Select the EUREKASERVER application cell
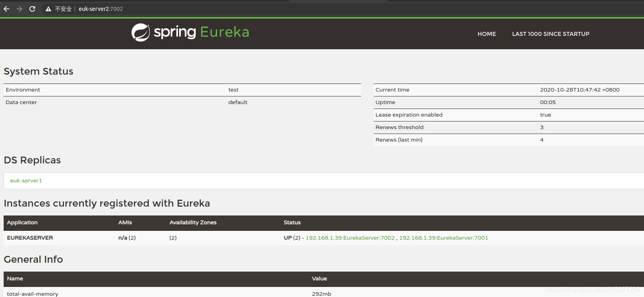 [x=30, y=238]
